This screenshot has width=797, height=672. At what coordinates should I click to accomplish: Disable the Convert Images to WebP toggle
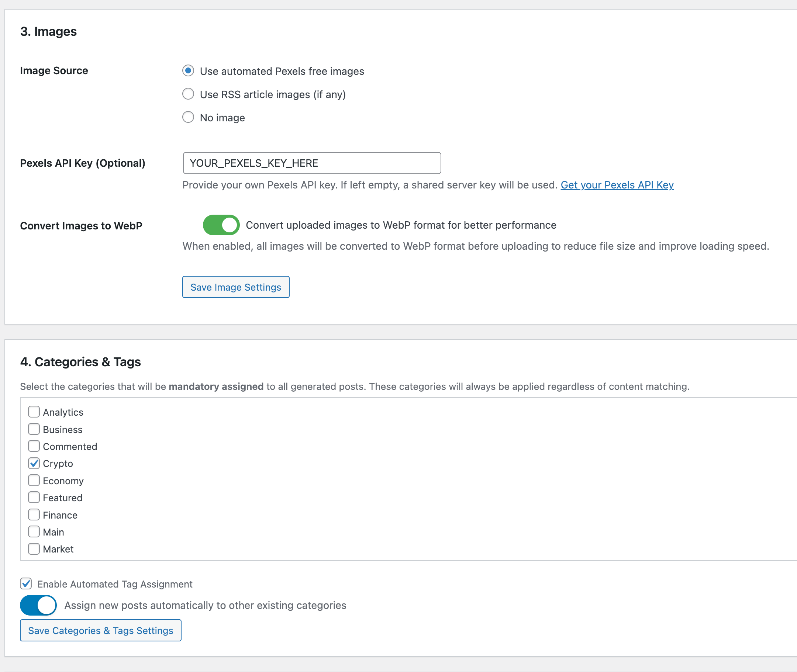coord(221,225)
